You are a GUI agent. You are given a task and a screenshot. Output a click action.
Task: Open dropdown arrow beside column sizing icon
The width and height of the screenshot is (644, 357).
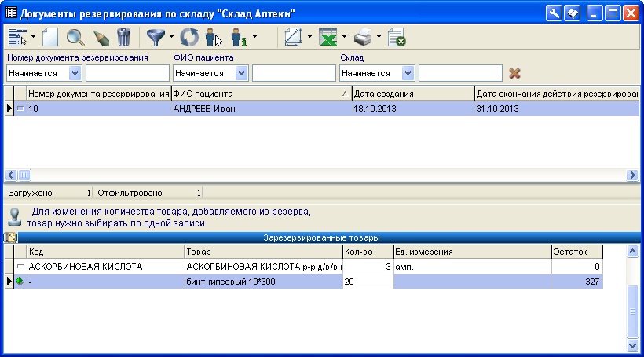point(309,37)
